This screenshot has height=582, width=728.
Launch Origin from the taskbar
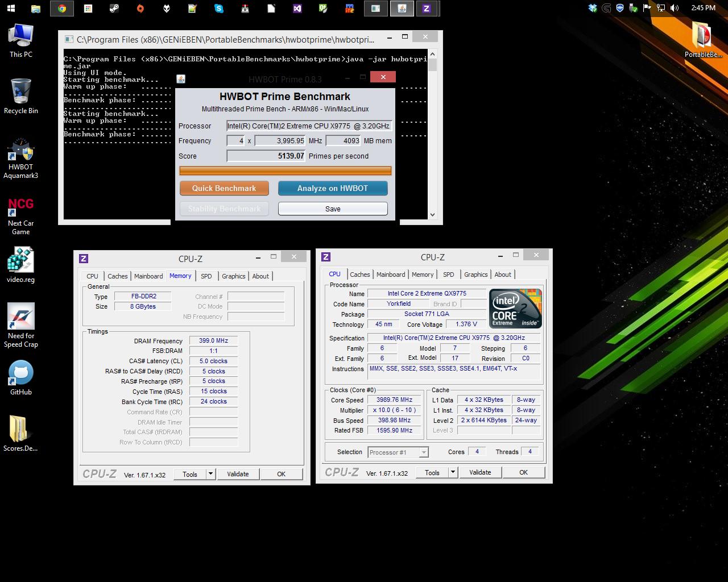coord(140,9)
